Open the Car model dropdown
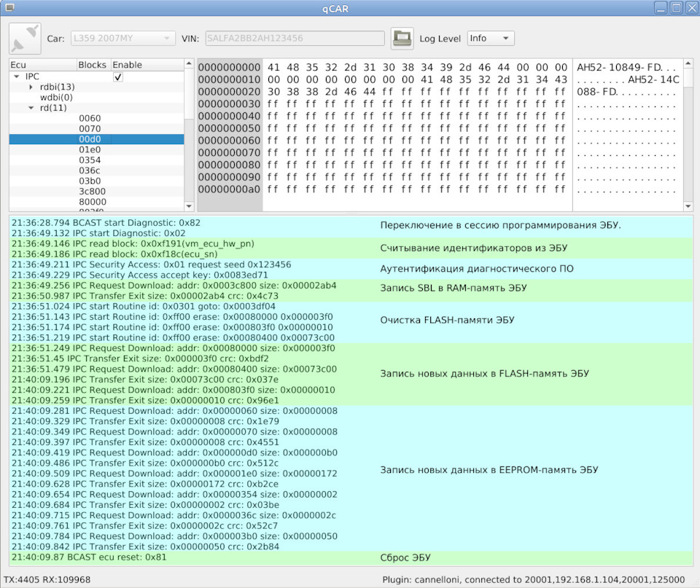 [122, 39]
